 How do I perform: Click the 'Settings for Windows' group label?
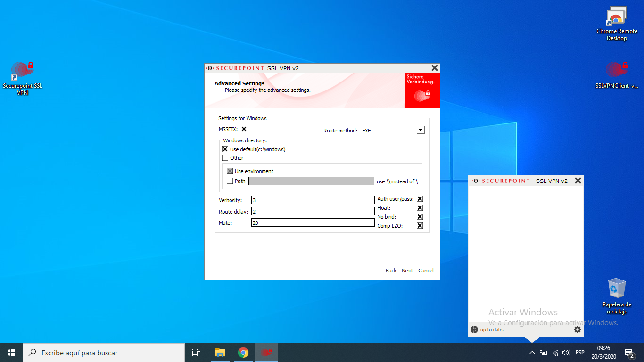coord(242,118)
